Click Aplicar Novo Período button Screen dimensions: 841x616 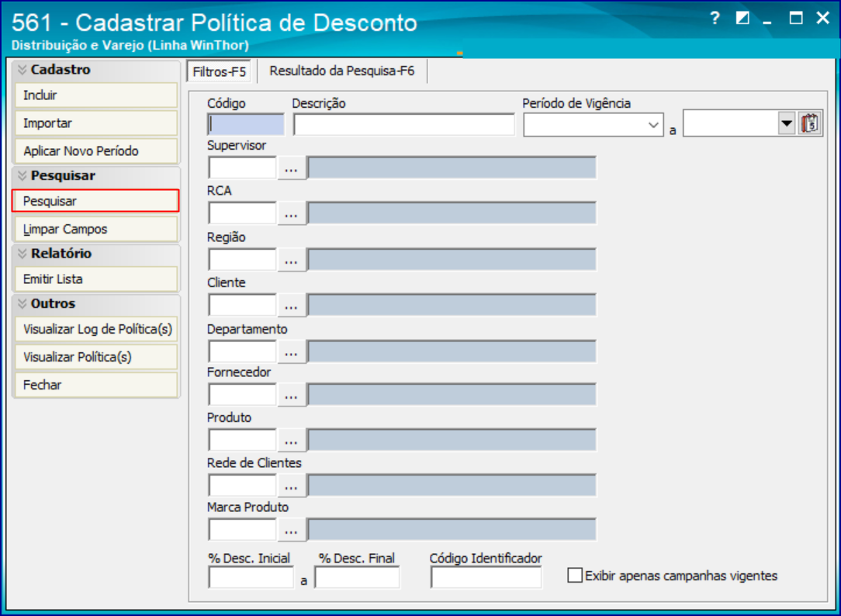96,151
